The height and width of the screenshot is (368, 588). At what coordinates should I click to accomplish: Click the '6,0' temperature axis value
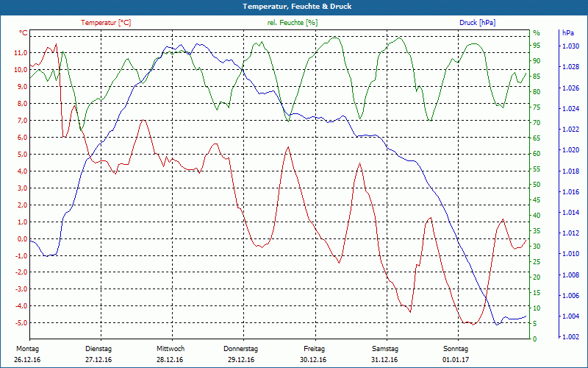click(22, 138)
